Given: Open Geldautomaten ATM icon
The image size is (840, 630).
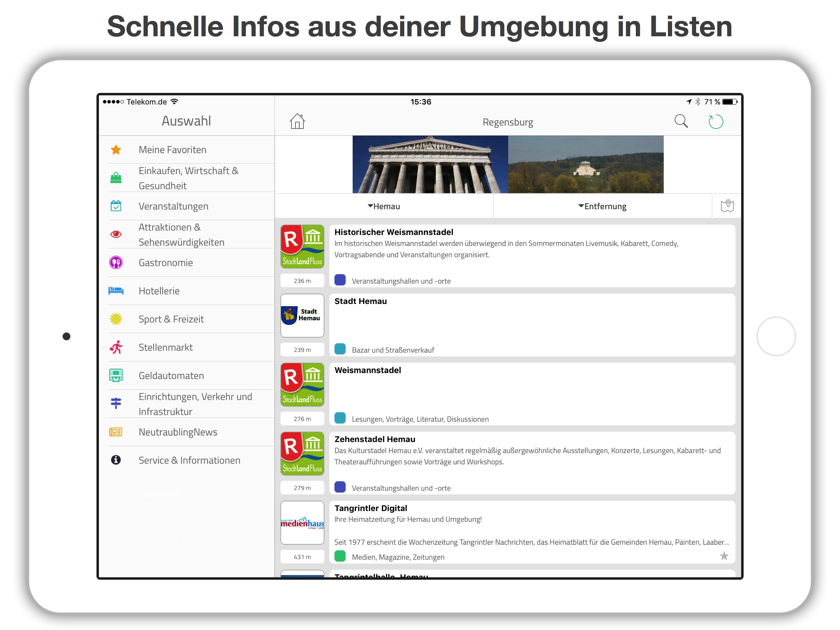Looking at the screenshot, I should (x=116, y=375).
